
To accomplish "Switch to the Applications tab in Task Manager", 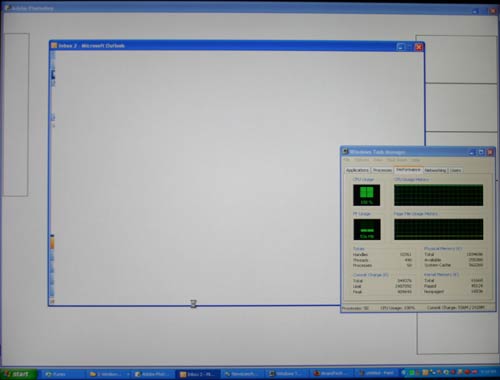I will coord(357,170).
